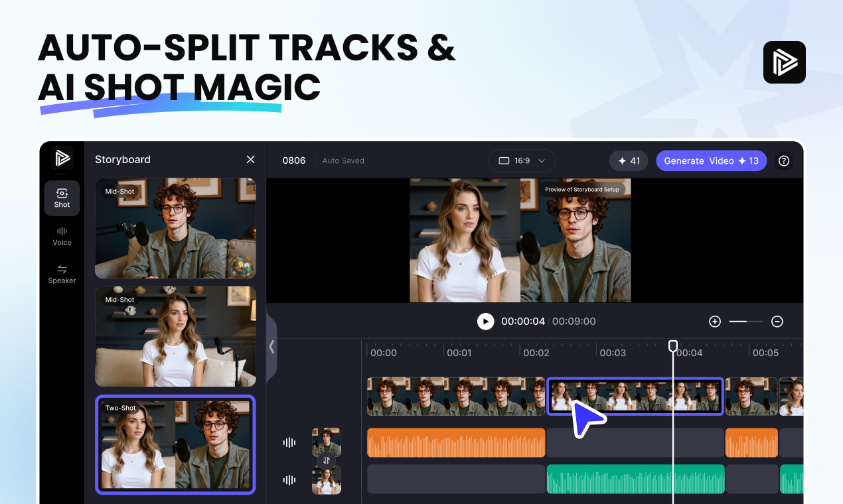843x504 pixels.
Task: Click the 00:05 mark on the ruler
Action: 765,353
